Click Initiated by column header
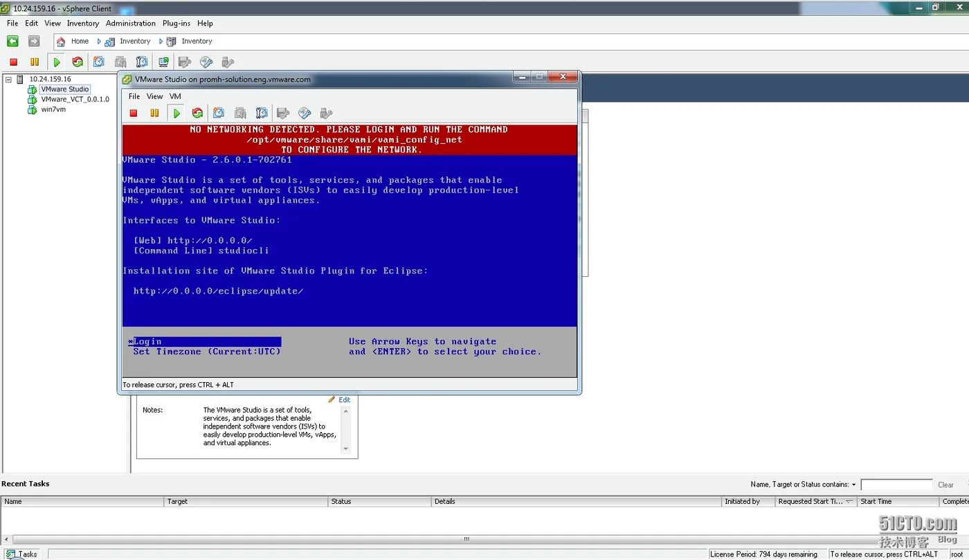The width and height of the screenshot is (969, 560). click(748, 501)
